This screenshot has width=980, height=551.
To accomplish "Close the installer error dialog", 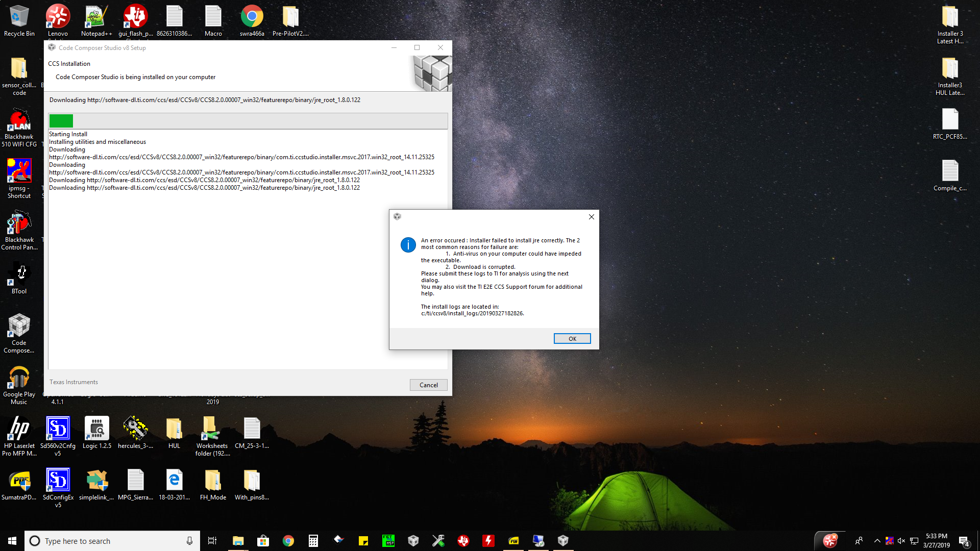I will click(x=591, y=217).
